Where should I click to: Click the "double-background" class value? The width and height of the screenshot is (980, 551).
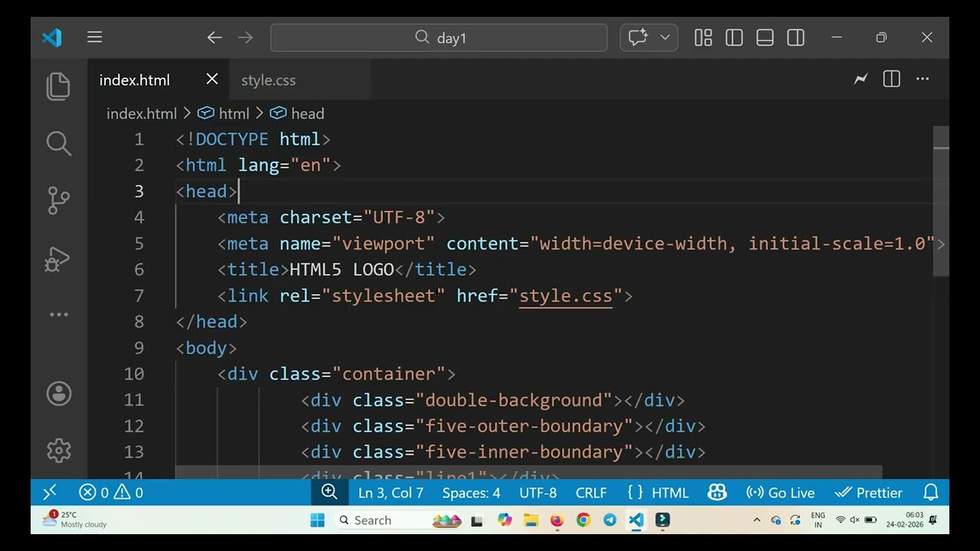coord(513,400)
